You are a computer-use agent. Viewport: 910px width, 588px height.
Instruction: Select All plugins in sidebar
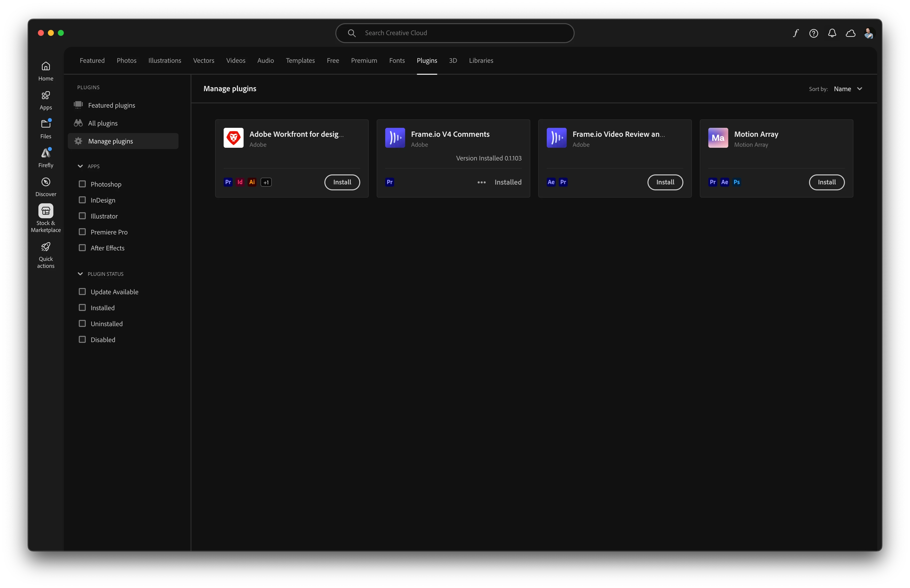pos(103,123)
